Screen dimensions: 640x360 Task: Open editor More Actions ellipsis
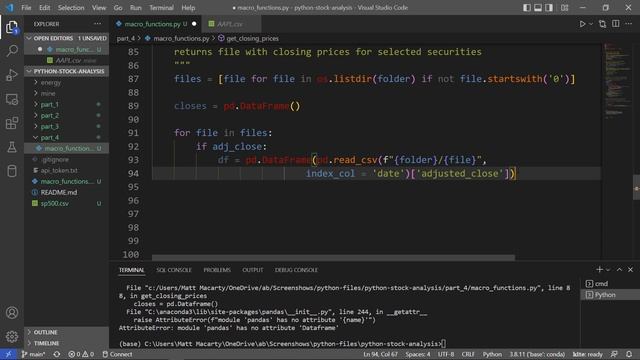point(629,24)
